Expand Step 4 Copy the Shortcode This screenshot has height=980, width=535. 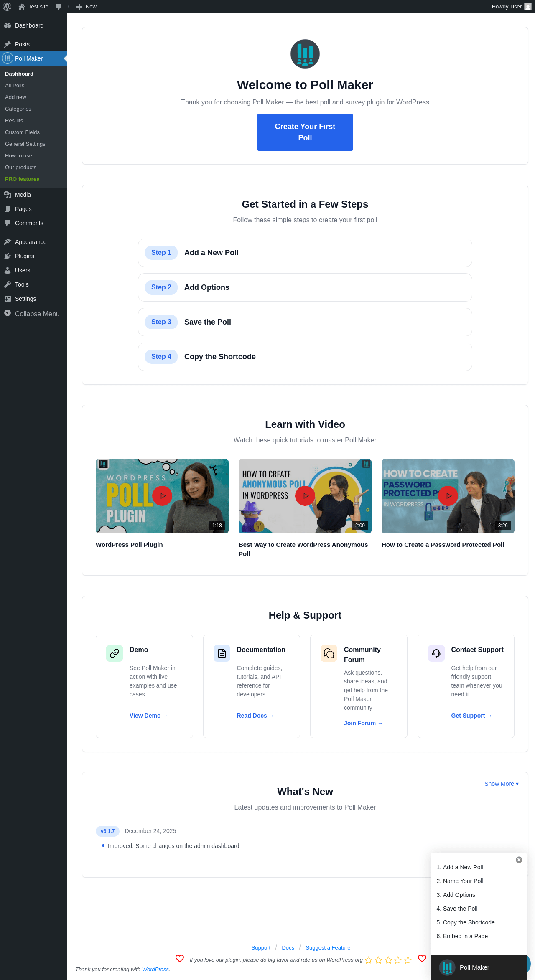coord(305,357)
